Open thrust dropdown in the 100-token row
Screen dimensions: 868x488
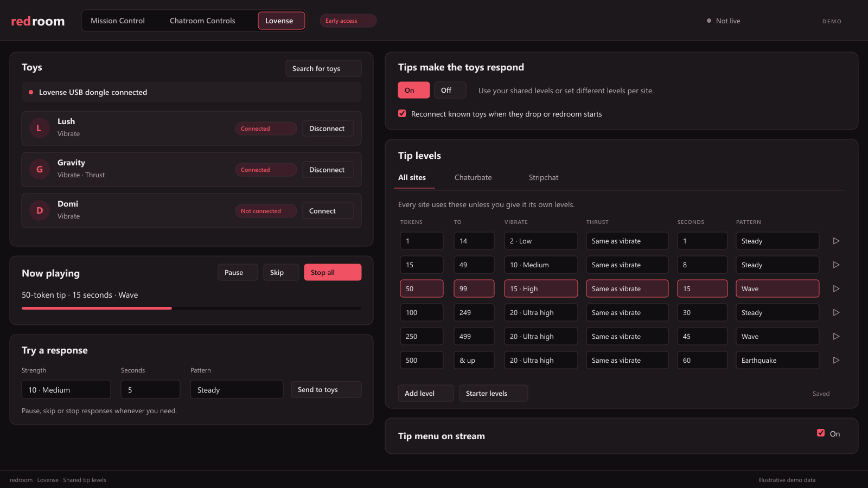tap(627, 312)
